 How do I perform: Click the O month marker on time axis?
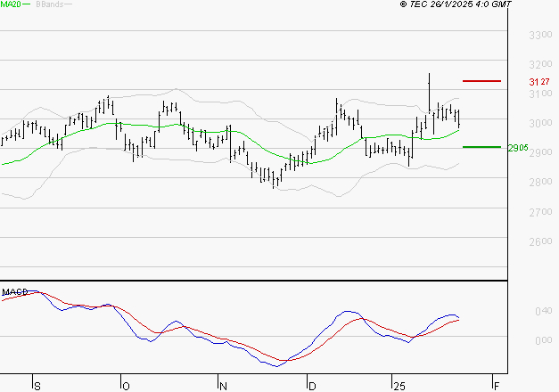(x=126, y=387)
